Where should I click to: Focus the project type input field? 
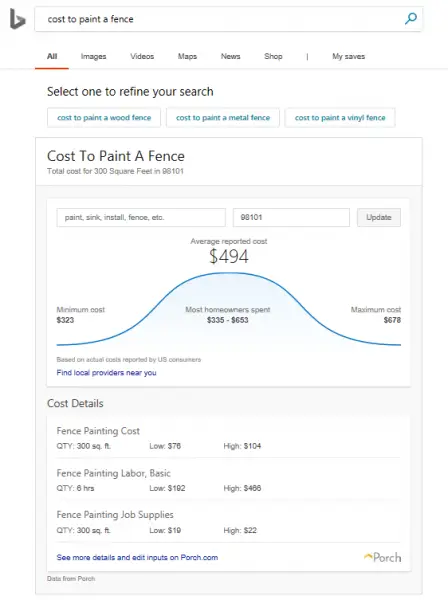click(x=141, y=217)
